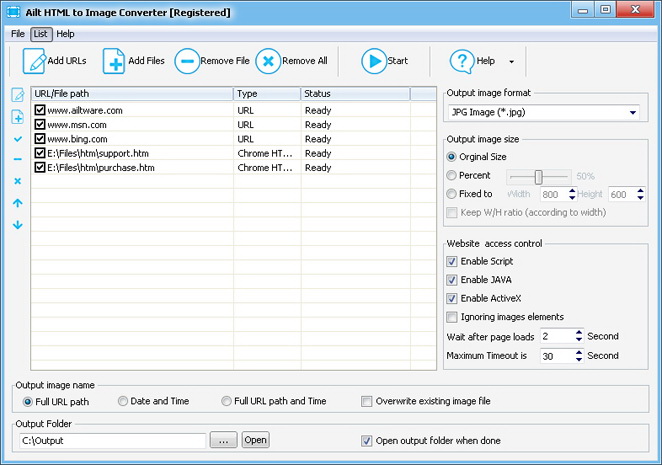Click the Remove File toolbar icon
The height and width of the screenshot is (465, 662).
187,61
